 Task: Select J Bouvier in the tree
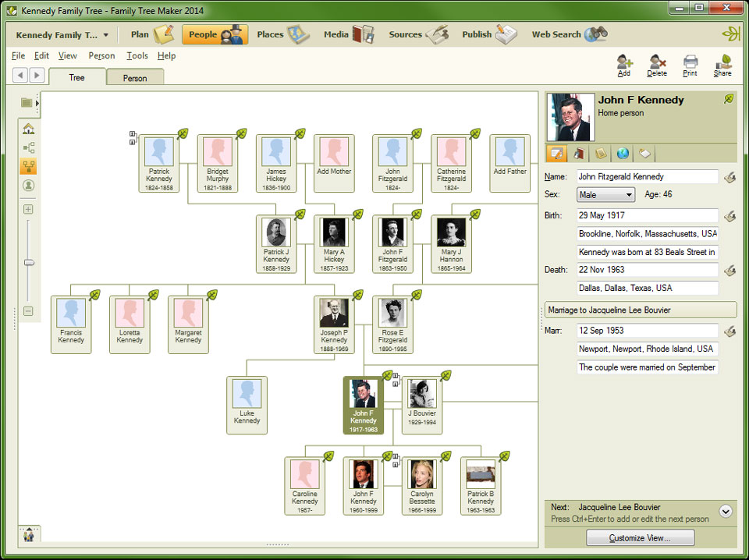(x=422, y=406)
